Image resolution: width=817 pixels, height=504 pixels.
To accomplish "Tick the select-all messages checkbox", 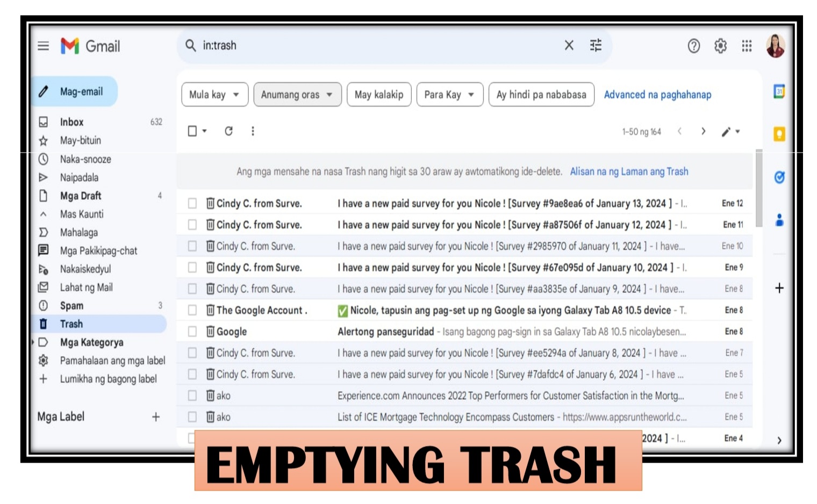I will coord(192,131).
